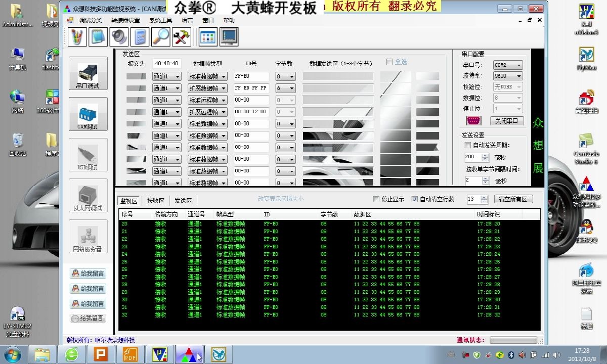Click the 关闭串口 button
The width and height of the screenshot is (607, 364).
point(506,121)
